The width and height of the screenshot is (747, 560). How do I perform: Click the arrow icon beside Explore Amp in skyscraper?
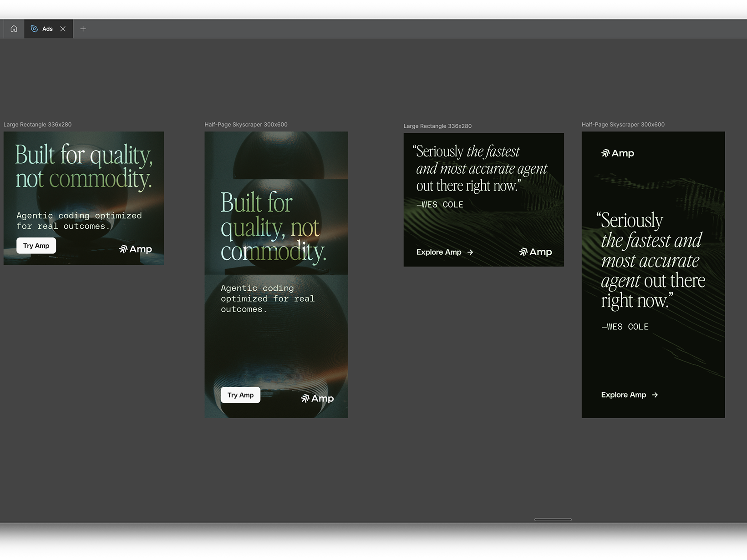[x=655, y=395]
